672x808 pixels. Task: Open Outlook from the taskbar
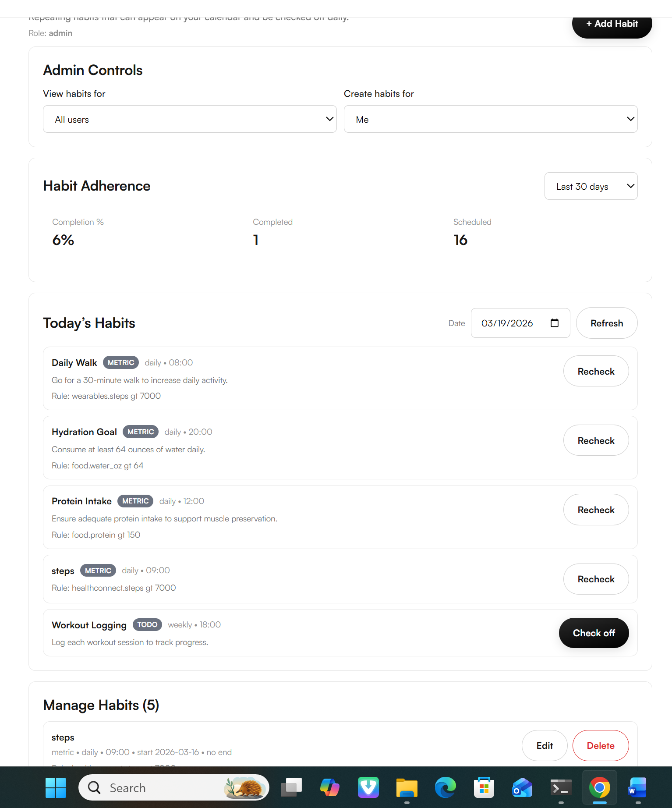(x=522, y=787)
